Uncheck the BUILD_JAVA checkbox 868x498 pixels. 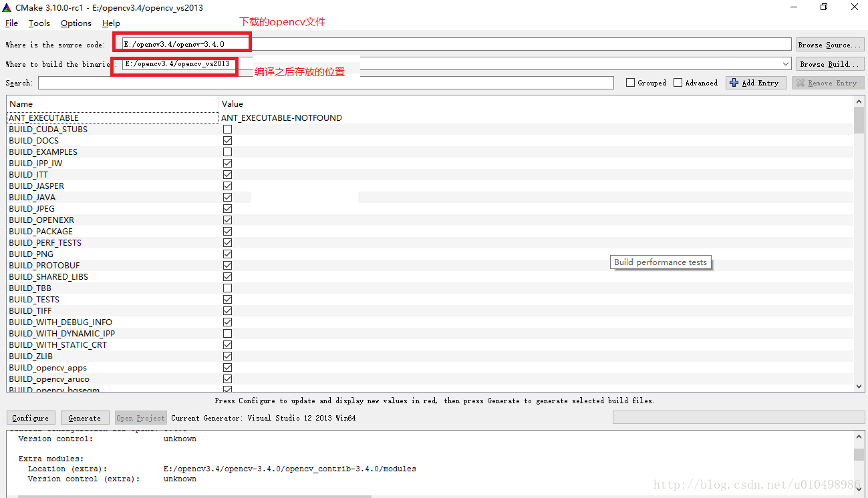point(227,197)
